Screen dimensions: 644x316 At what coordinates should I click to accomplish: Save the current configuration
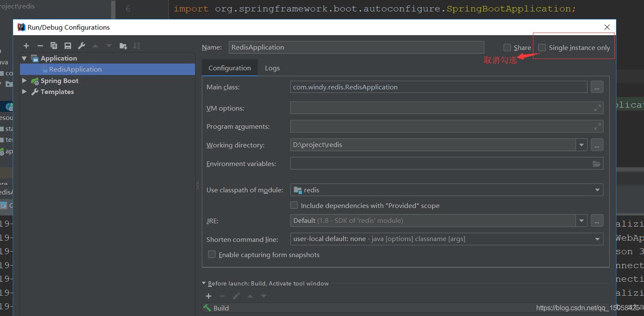point(68,46)
